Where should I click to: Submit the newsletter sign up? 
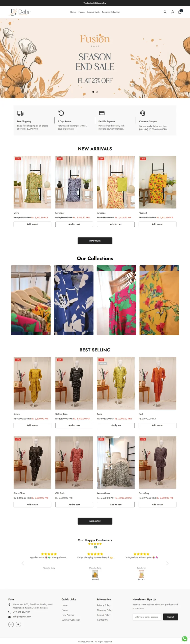[171, 617]
